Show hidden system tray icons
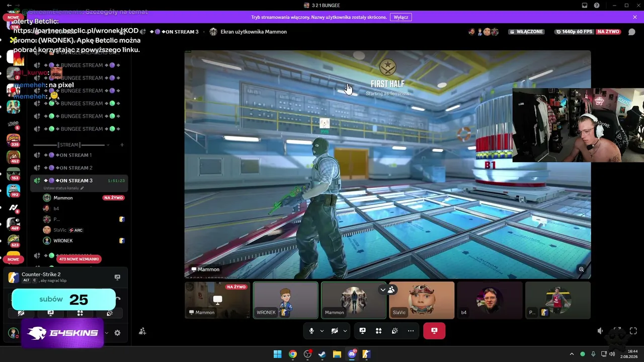 click(x=572, y=354)
